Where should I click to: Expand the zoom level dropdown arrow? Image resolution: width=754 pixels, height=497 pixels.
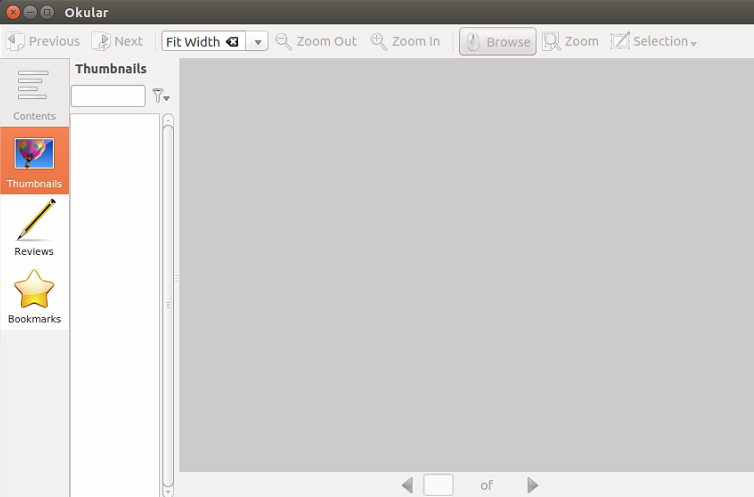coord(257,42)
